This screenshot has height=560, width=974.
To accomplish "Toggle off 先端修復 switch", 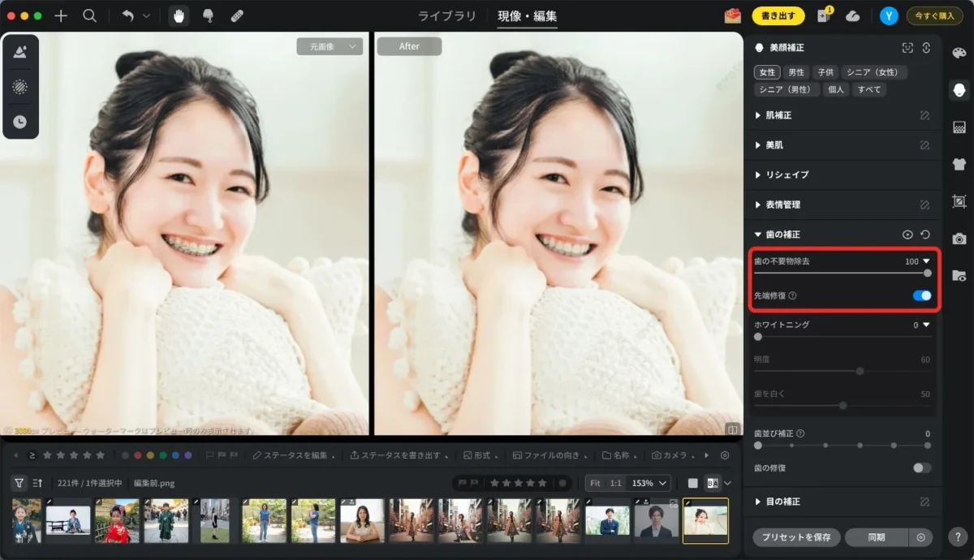I will click(x=922, y=295).
